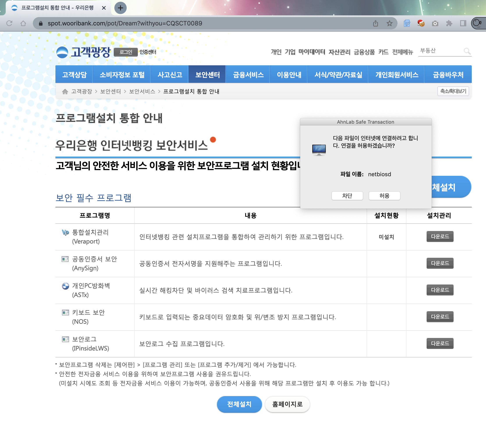This screenshot has height=448, width=486.
Task: Click the share icon in address bar
Action: coord(376,23)
